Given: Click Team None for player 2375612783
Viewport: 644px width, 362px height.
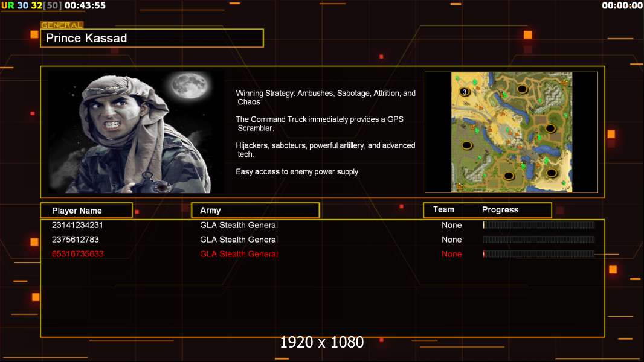Looking at the screenshot, I should (451, 240).
